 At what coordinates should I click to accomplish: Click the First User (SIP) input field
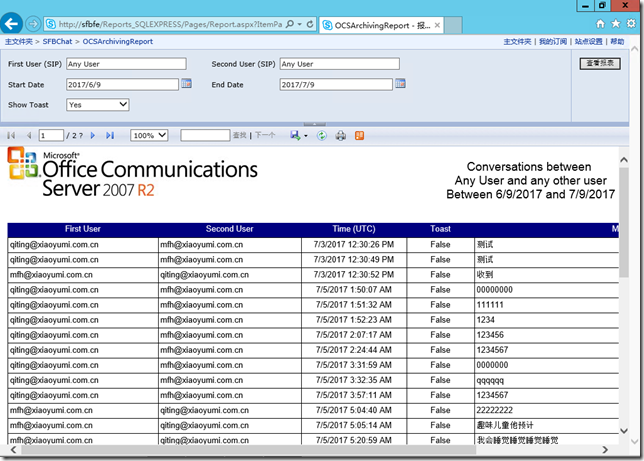(x=126, y=64)
